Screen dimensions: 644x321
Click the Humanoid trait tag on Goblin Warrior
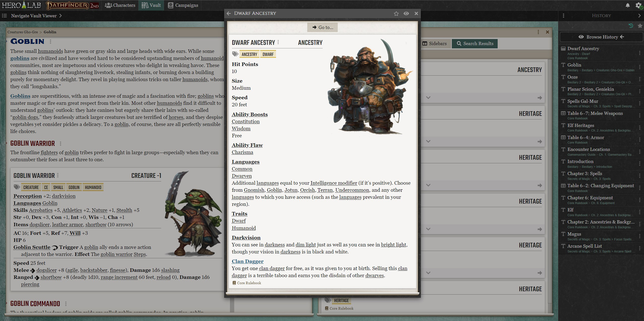(x=93, y=187)
